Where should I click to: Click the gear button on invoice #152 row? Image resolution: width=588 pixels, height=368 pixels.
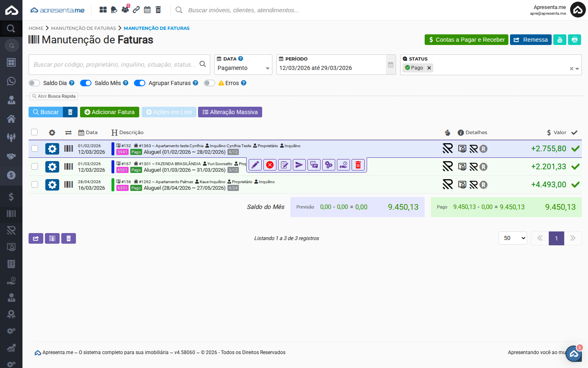click(x=52, y=149)
